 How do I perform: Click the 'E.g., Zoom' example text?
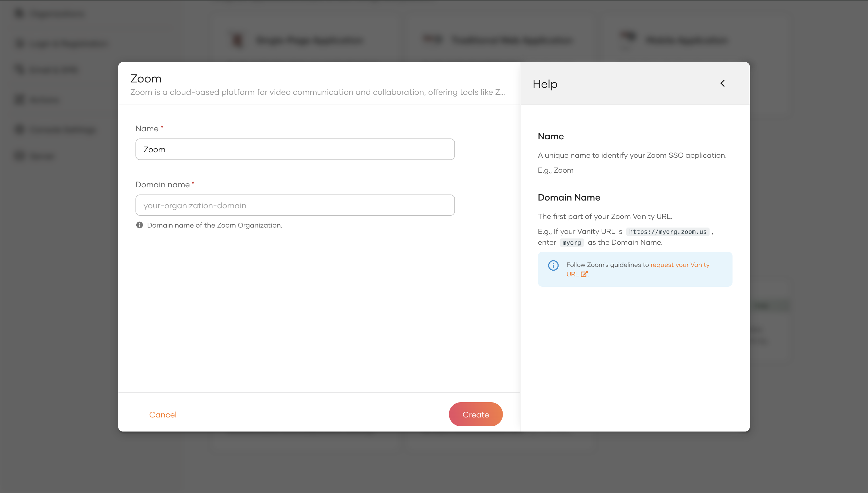[555, 170]
